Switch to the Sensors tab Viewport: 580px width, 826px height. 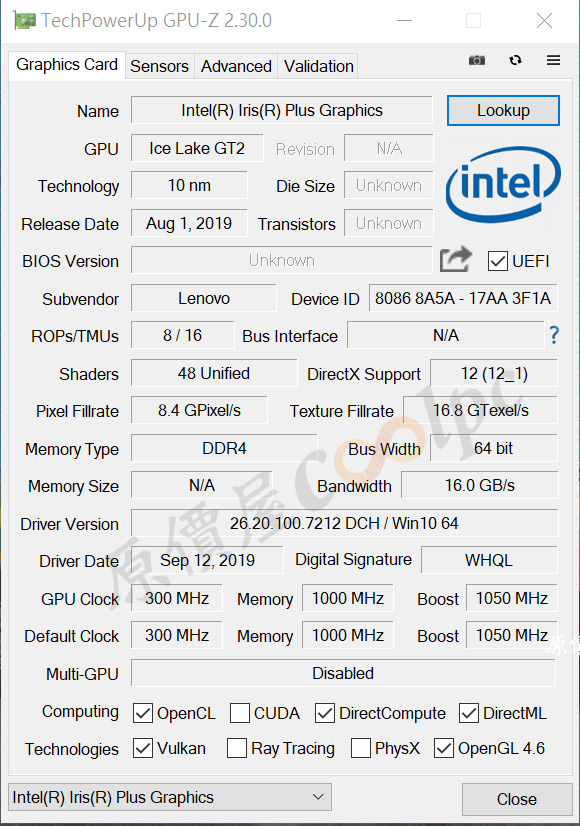[159, 66]
